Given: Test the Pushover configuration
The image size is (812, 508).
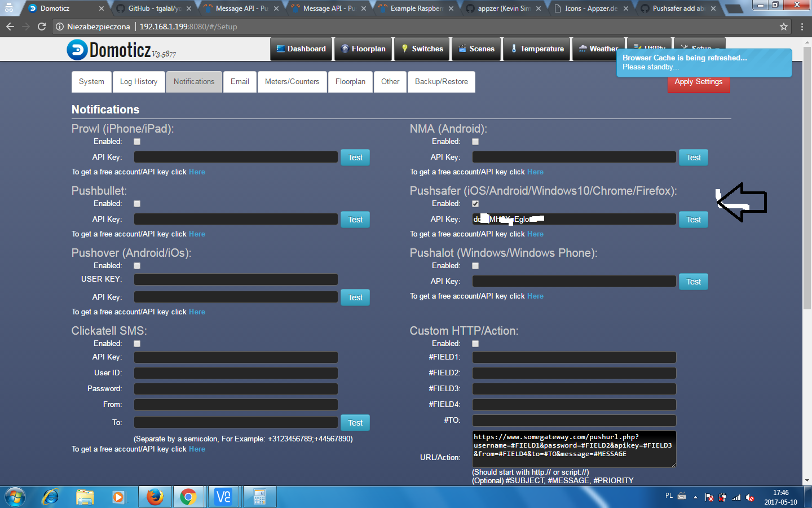Looking at the screenshot, I should [355, 297].
